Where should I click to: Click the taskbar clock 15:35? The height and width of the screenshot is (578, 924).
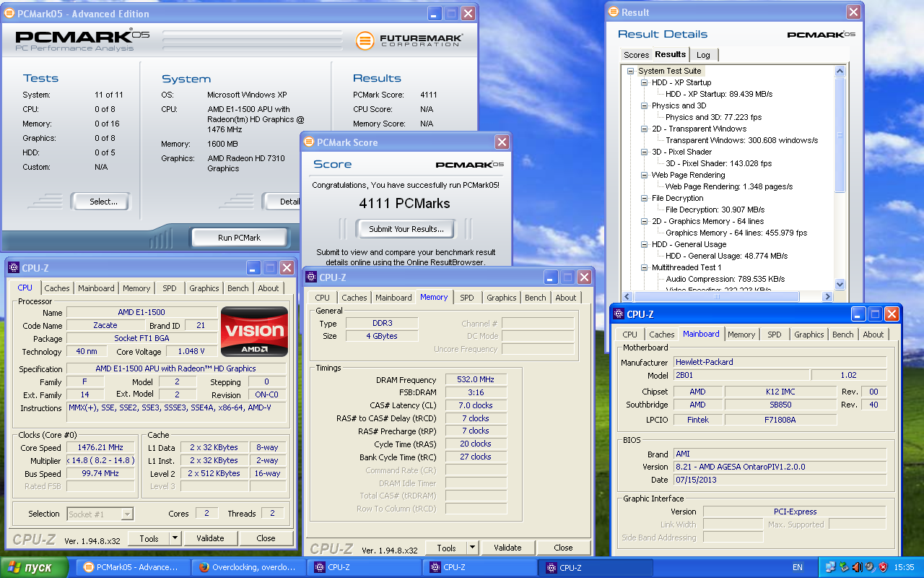[904, 567]
